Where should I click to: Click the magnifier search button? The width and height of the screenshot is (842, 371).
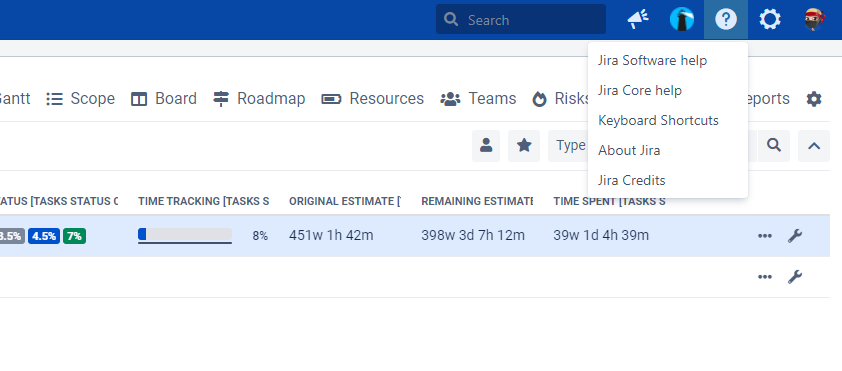(774, 146)
